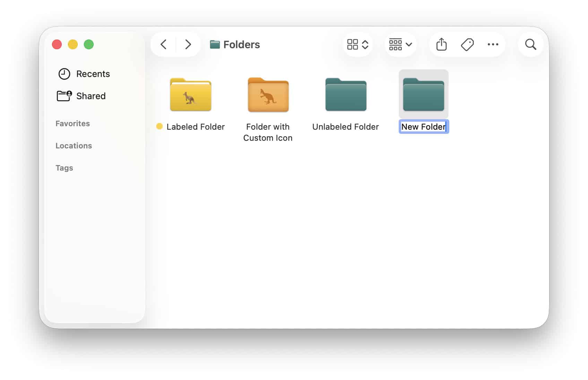
Task: Click the green full-screen window button
Action: click(89, 44)
